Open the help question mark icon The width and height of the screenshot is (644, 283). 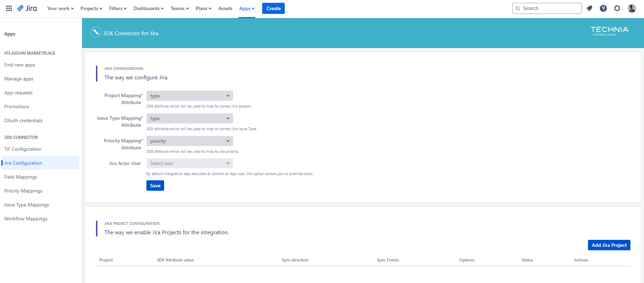603,8
